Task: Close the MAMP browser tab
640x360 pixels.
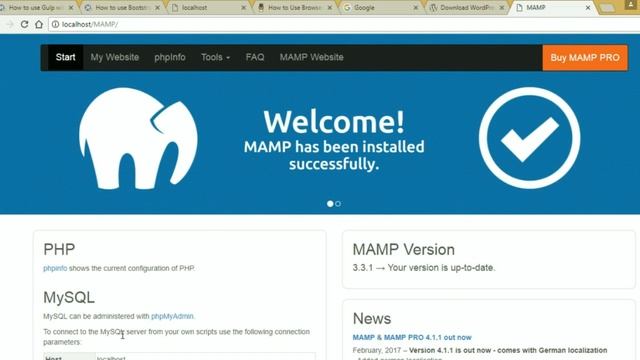Action: [588, 8]
